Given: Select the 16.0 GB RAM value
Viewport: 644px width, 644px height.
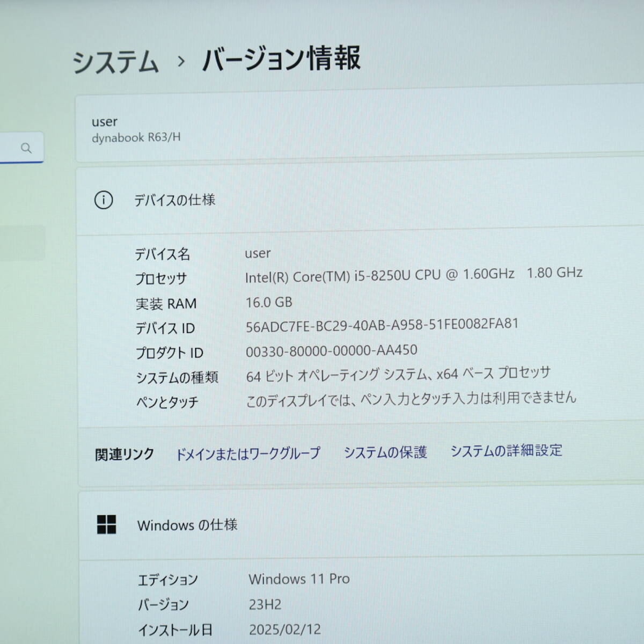Looking at the screenshot, I should point(269,302).
